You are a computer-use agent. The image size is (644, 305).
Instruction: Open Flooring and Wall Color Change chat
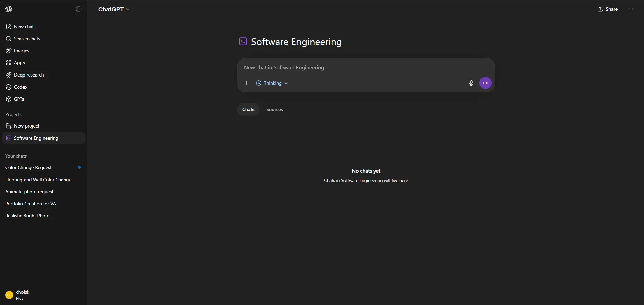(x=43, y=180)
